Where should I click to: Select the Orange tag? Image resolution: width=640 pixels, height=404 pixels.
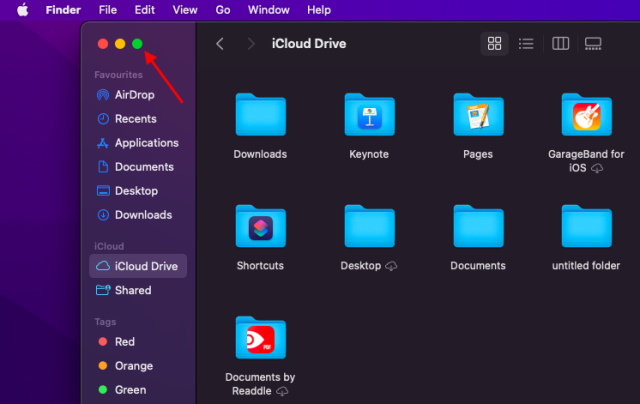pyautogui.click(x=133, y=366)
